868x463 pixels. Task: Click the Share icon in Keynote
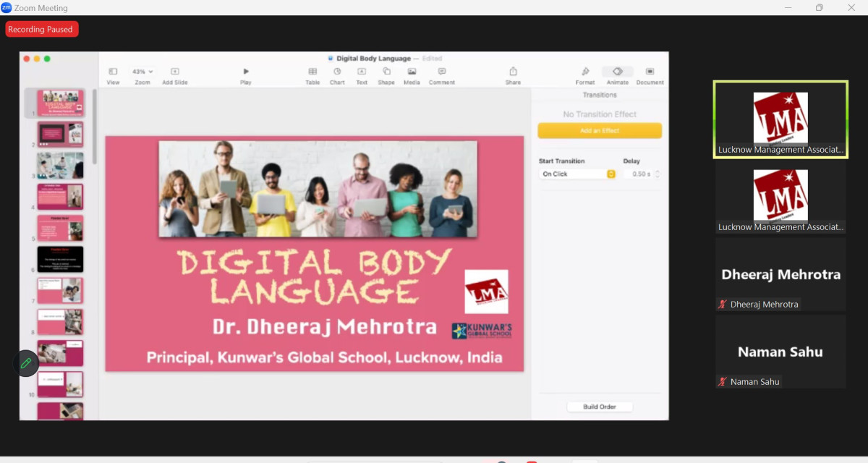click(x=513, y=72)
